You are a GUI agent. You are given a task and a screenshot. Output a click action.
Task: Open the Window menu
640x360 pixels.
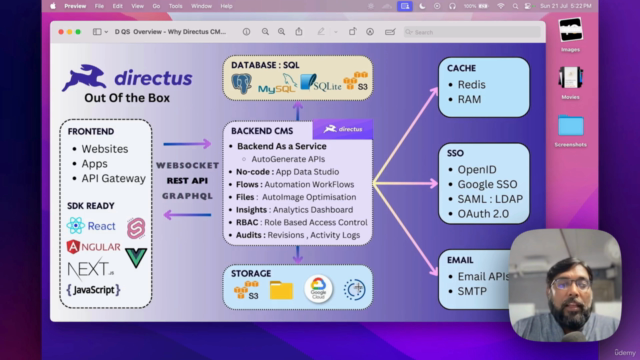point(202,6)
